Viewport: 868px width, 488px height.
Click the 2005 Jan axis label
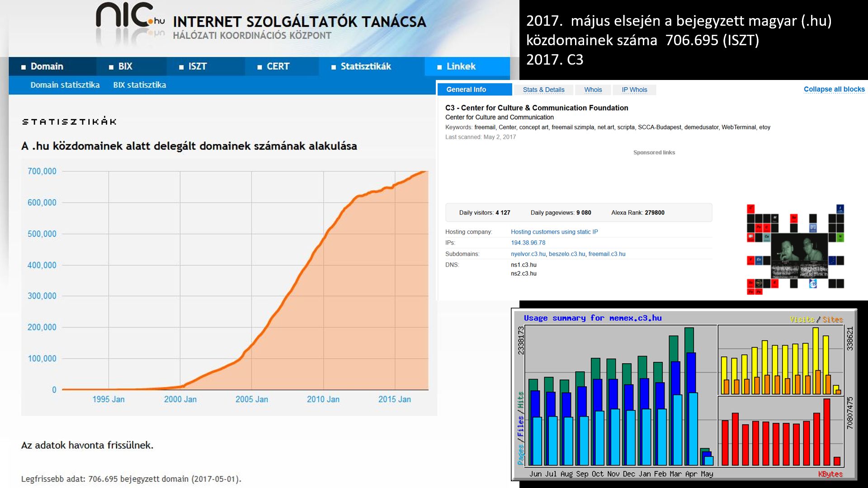251,399
